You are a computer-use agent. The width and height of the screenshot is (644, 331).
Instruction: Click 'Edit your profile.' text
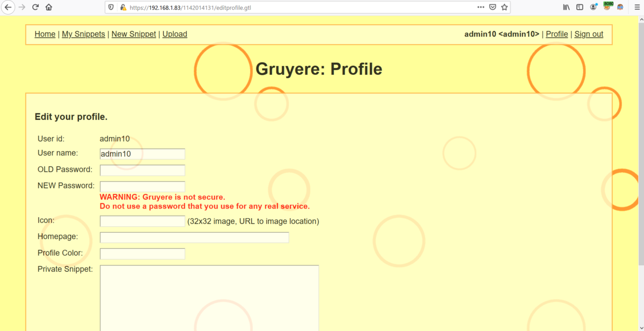pos(71,117)
